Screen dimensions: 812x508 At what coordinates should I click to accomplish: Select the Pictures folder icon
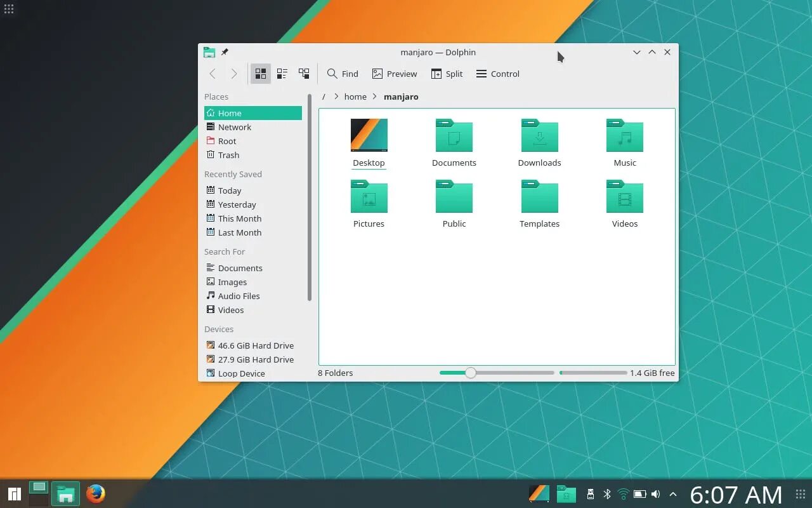[369, 196]
